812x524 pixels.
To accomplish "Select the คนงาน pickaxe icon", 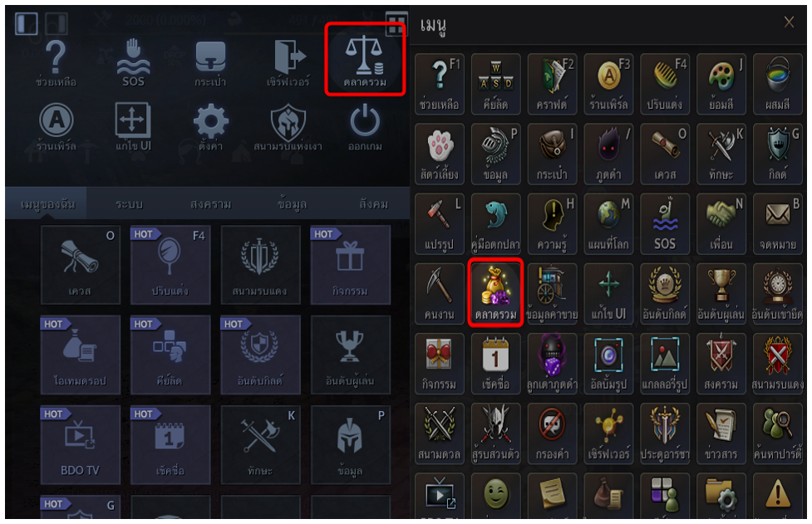I will [439, 293].
